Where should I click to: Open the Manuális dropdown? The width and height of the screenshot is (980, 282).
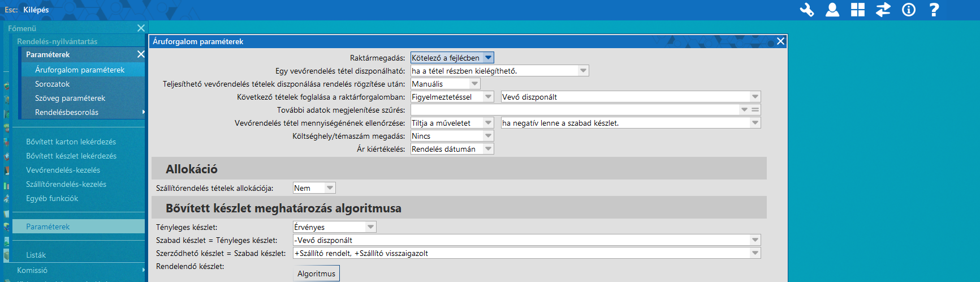474,84
